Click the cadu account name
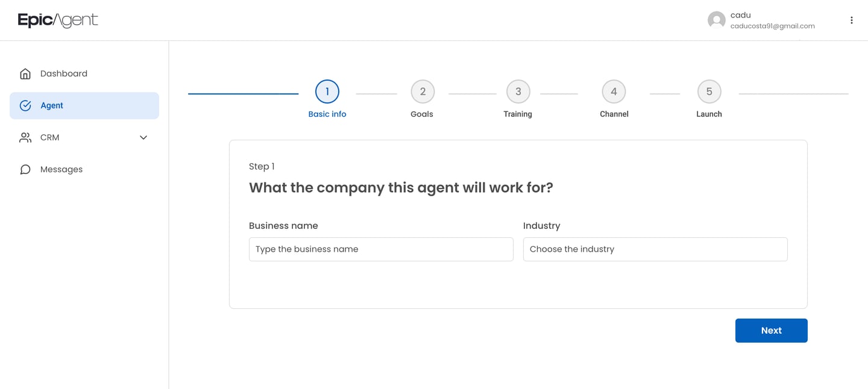Screen dimensions: 868x389 coord(740,15)
